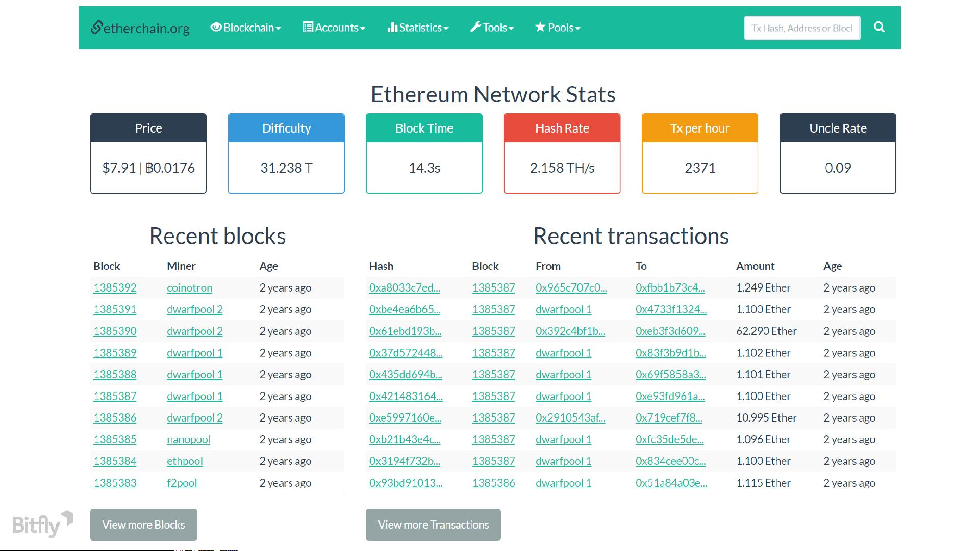The width and height of the screenshot is (980, 551).
Task: Open the f2pool miner link
Action: tap(182, 483)
